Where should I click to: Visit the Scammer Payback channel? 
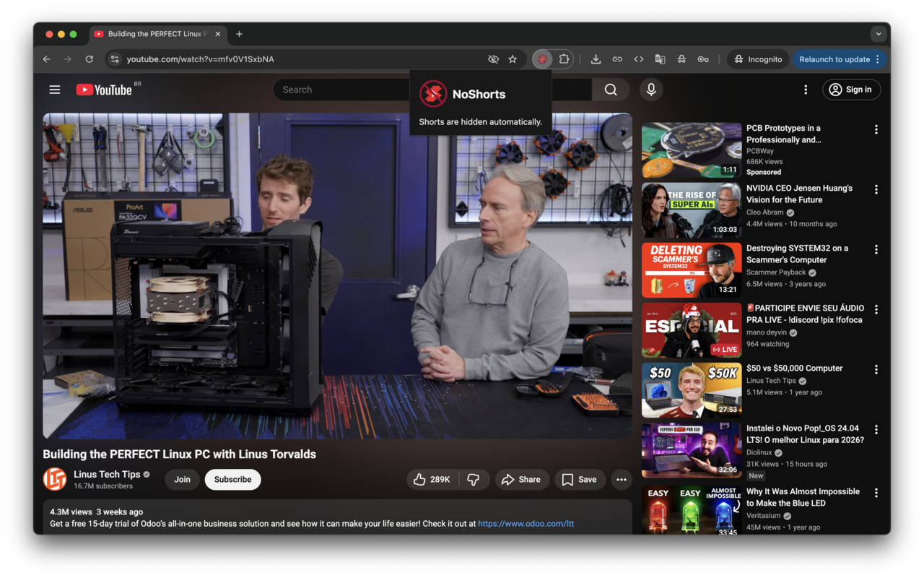pyautogui.click(x=776, y=272)
